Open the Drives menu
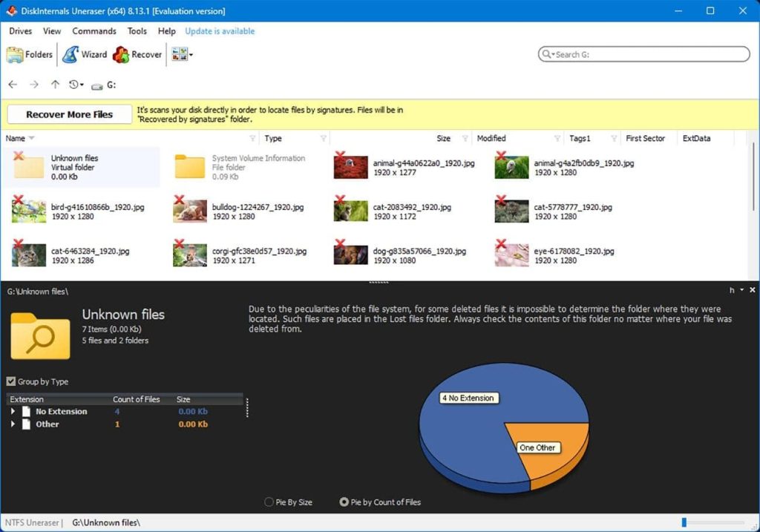 point(20,31)
